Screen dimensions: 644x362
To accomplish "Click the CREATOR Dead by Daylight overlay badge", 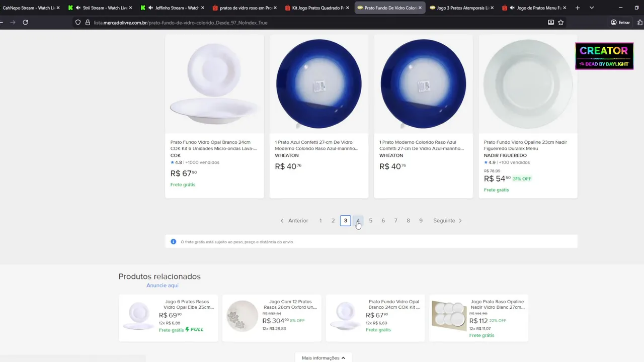I will [604, 56].
